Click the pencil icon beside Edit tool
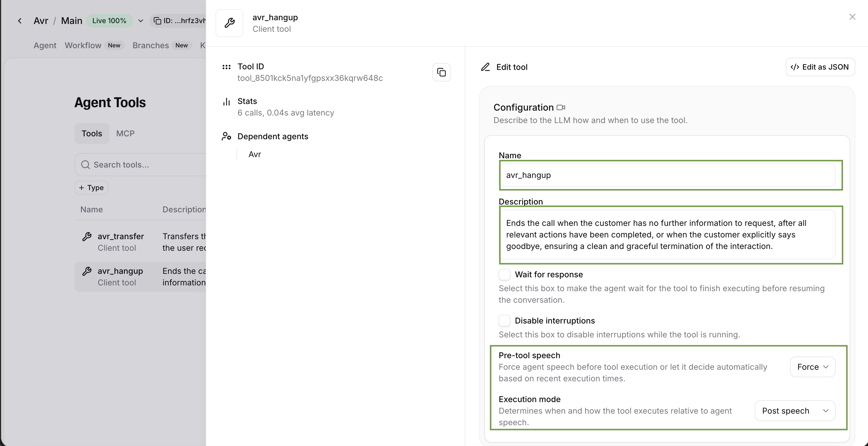868x446 pixels. (485, 67)
